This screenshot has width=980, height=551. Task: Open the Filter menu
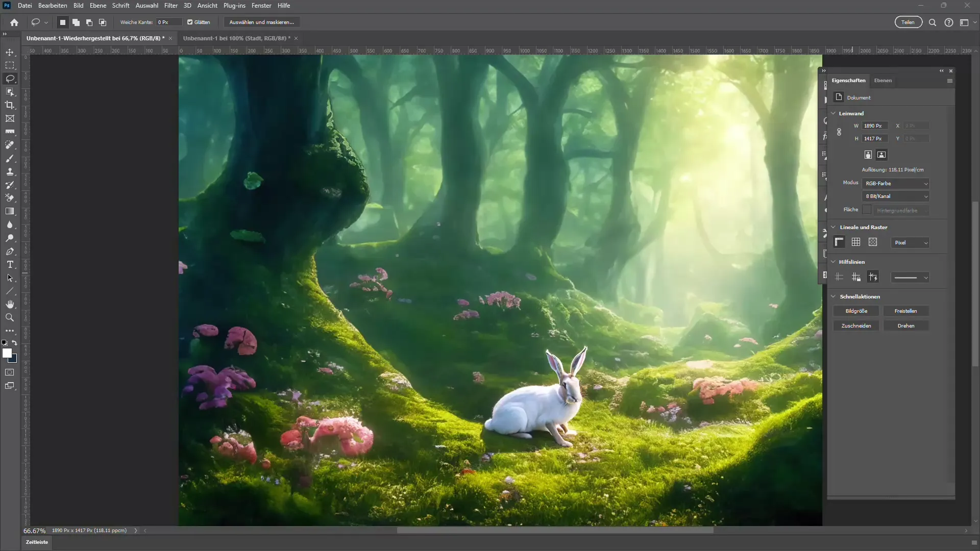click(171, 6)
